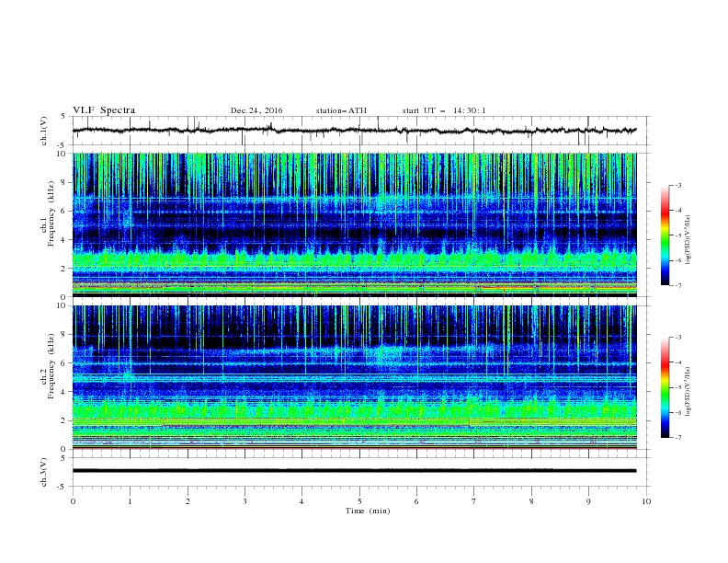Click time axis tick label "10"
Screen dimensions: 728x563
coord(646,501)
